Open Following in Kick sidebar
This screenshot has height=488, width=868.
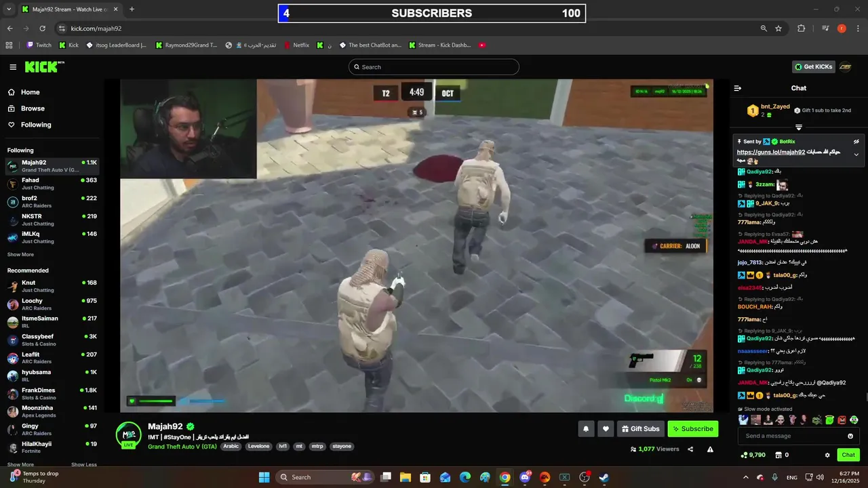28,125
